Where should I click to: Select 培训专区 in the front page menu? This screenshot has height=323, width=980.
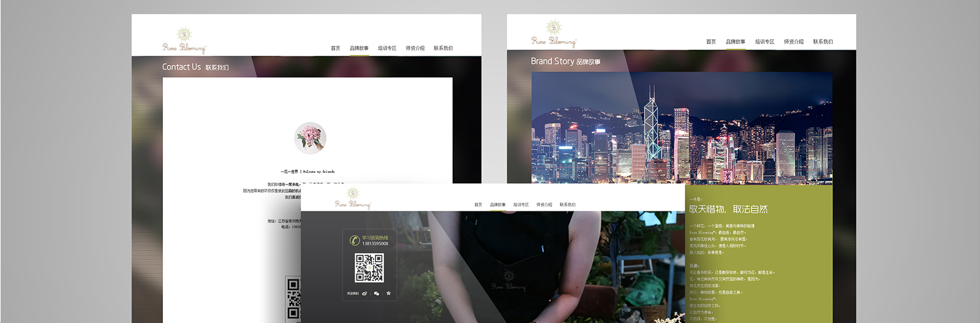point(521,205)
